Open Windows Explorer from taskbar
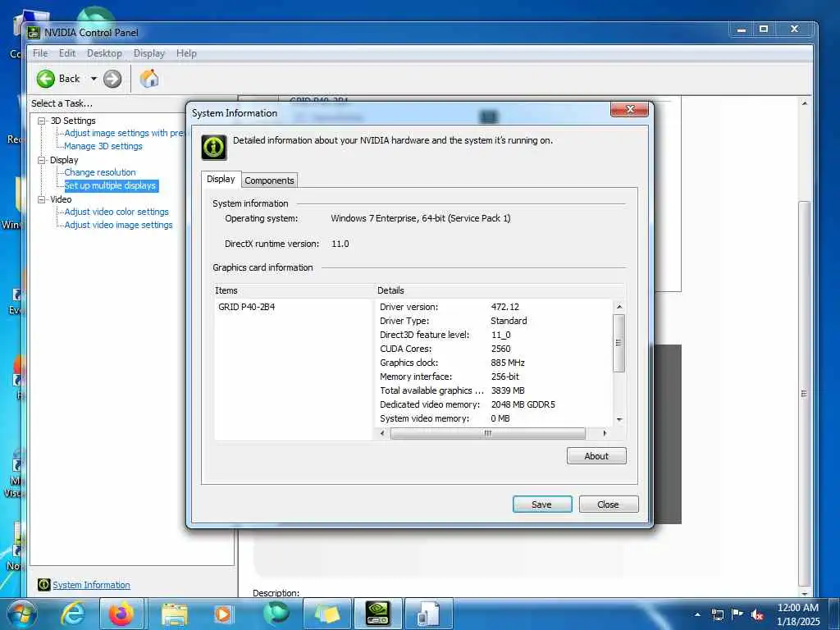840x630 pixels. click(x=174, y=614)
